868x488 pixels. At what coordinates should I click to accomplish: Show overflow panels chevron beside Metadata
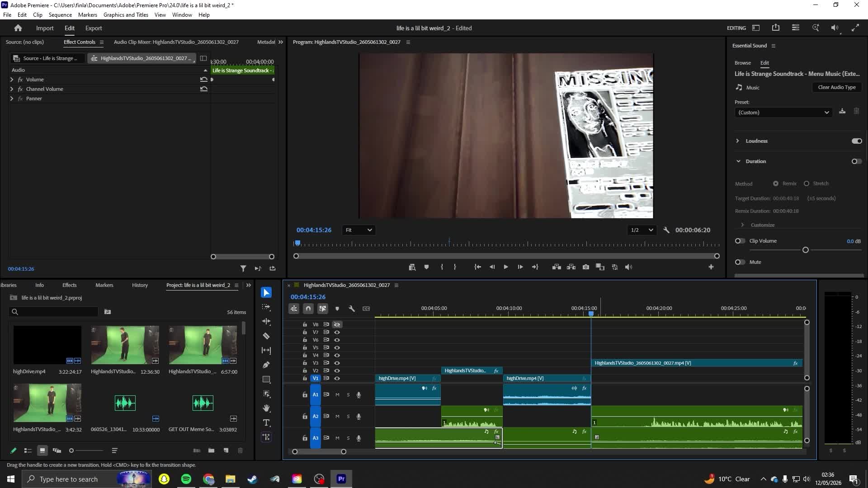pyautogui.click(x=281, y=42)
